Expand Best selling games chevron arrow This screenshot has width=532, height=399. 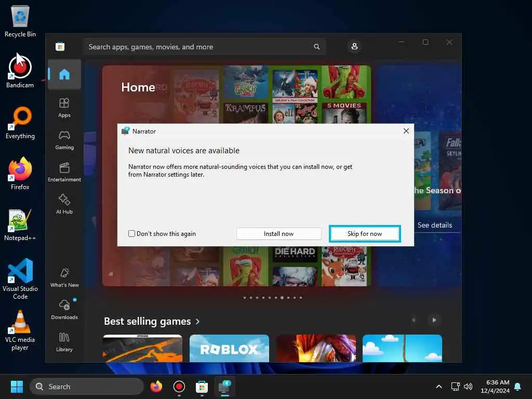coord(198,321)
